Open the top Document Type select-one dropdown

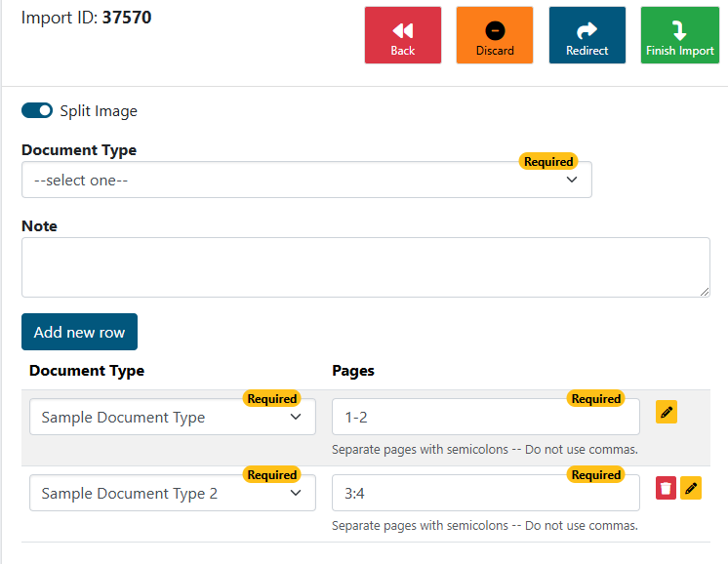(x=306, y=180)
